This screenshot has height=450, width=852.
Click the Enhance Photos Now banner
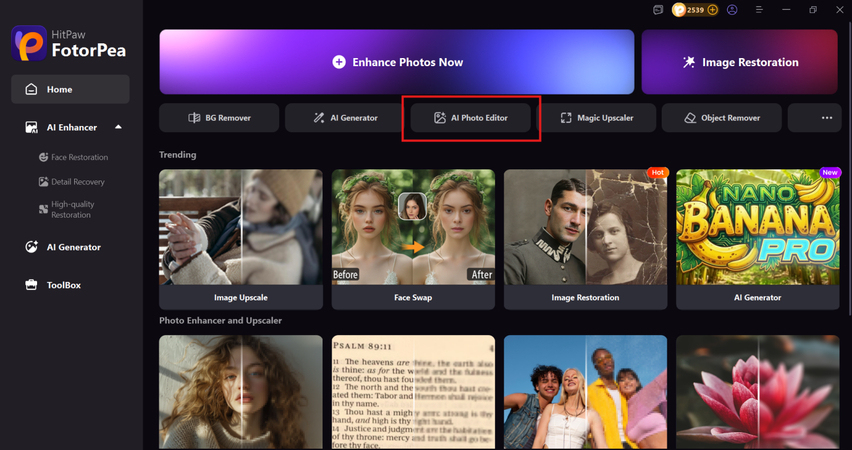tap(397, 62)
